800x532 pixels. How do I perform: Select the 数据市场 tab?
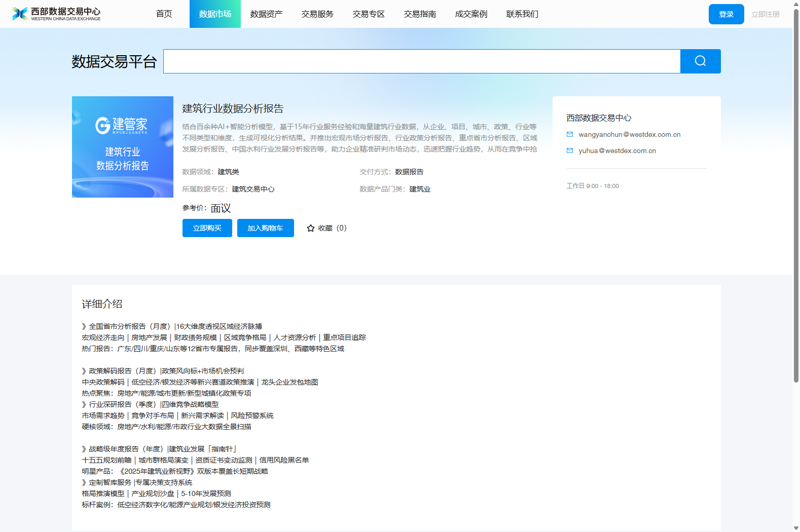215,14
